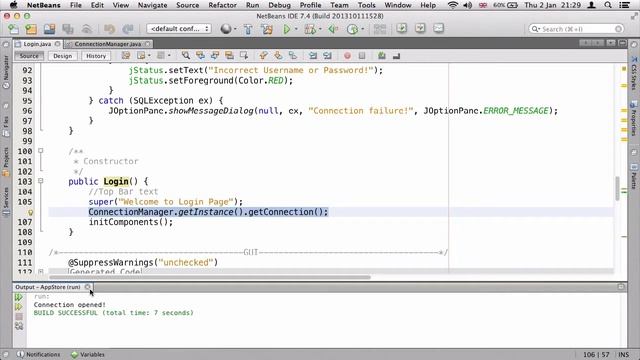Open Spotlight search in menu bar
Image resolution: width=640 pixels, height=360 pixels.
click(608, 5)
